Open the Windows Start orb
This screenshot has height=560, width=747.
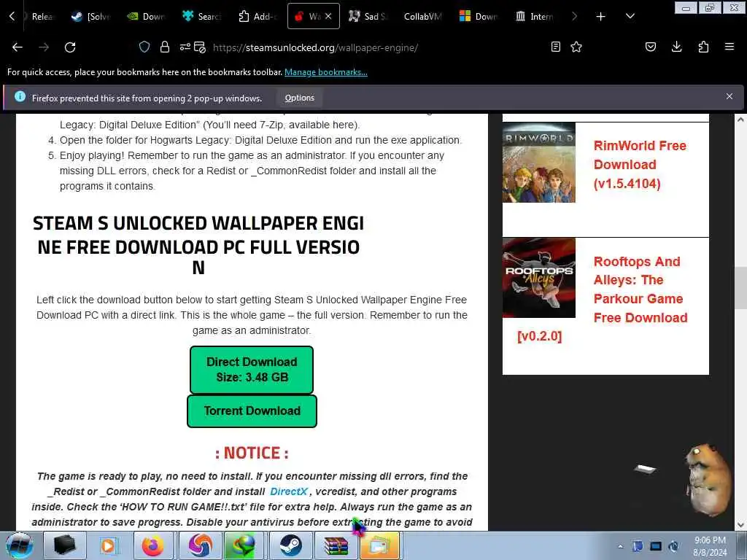click(x=19, y=545)
